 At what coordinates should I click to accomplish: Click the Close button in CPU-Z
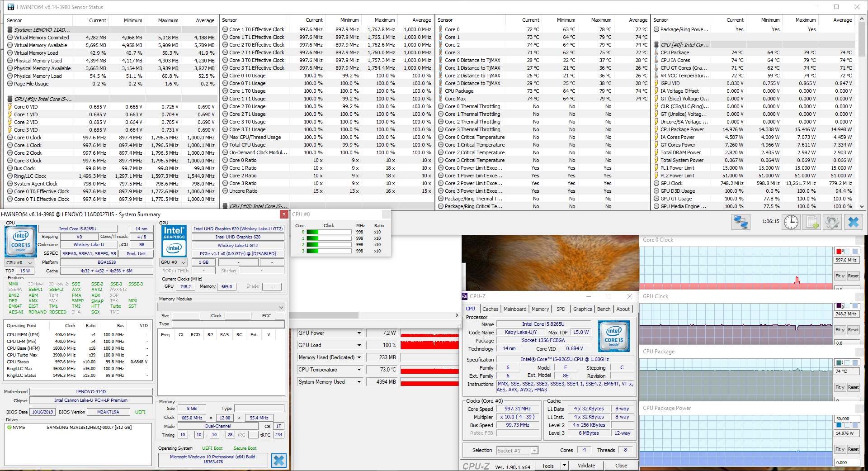[x=621, y=466]
